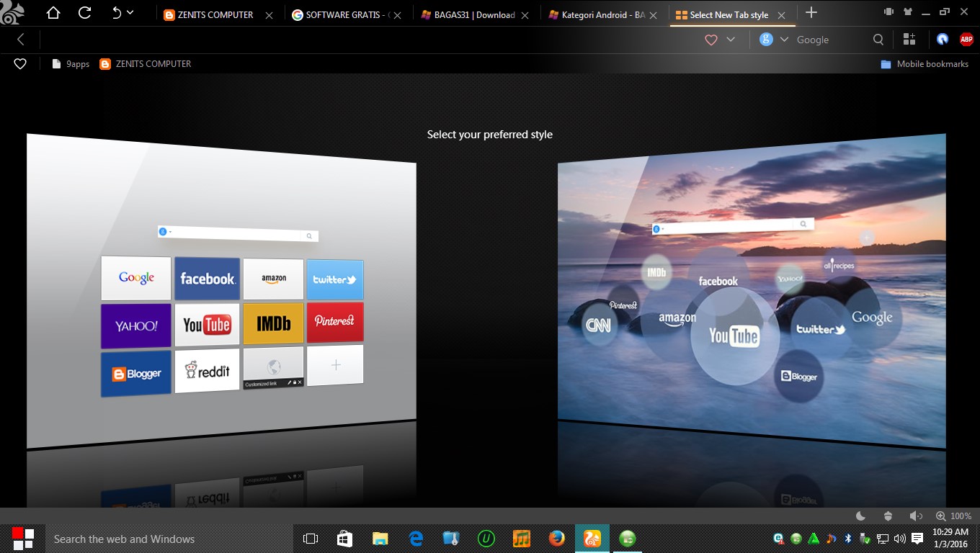The image size is (980, 553).
Task: Launch the Windows Store taskbar icon
Action: [x=344, y=539]
